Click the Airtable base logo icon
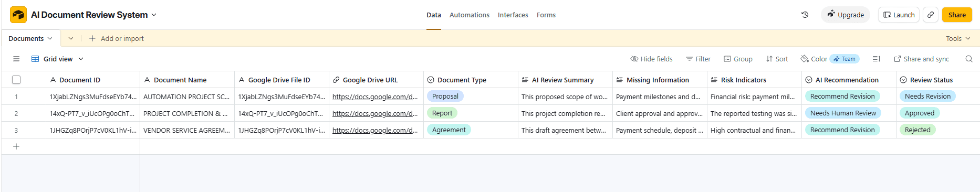Viewport: 980px width, 192px height. tap(18, 15)
